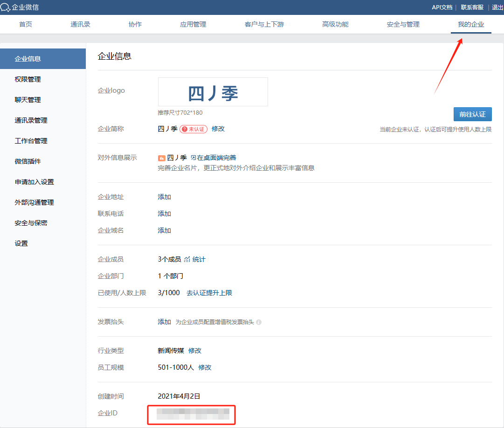The image size is (504, 428).
Task: Click 退出 to log out
Action: (x=497, y=7)
